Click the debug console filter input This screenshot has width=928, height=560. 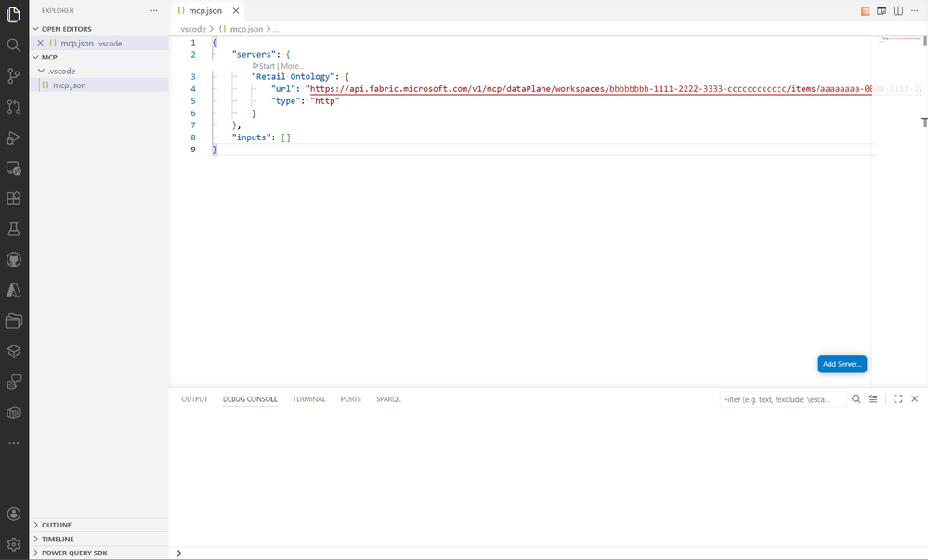[783, 399]
